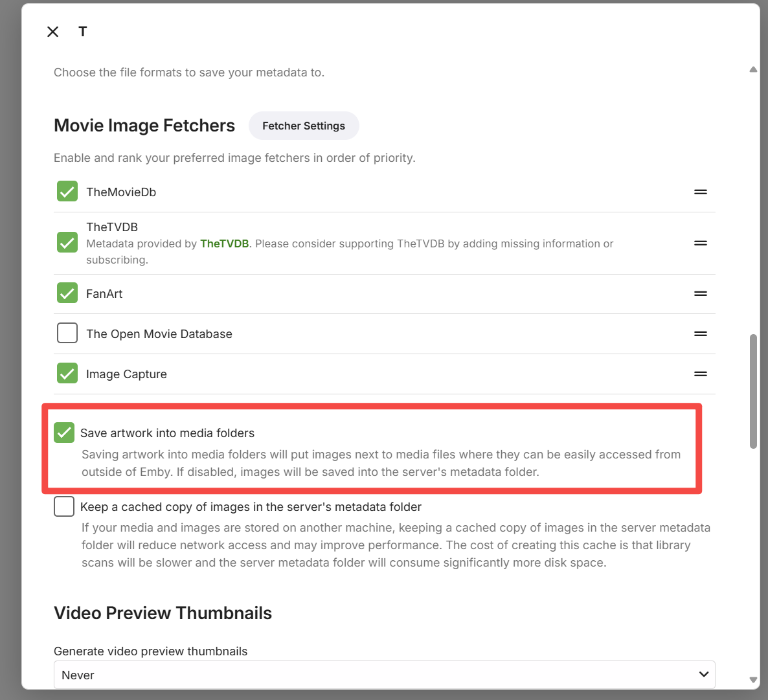Click the dropdown chevron beside Never

click(703, 675)
